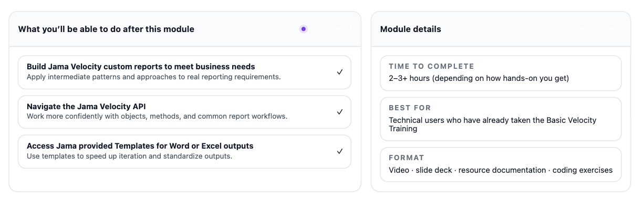Viewport: 644px width, 209px height.
Task: Click 'Use templates to speed up iteration' description
Action: coord(130,156)
